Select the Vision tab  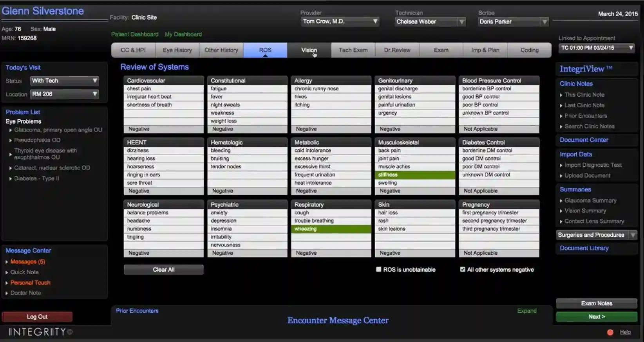309,50
